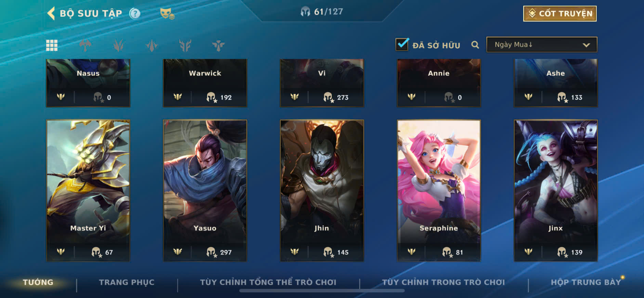This screenshot has width=644, height=298.
Task: Filter by the second role icon after the grid
Action: point(118,45)
